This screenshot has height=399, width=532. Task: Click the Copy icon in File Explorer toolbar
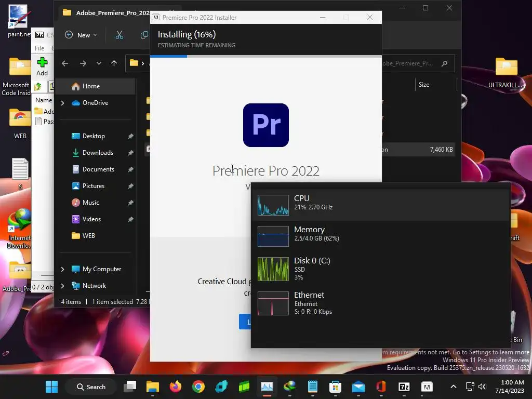coord(144,35)
